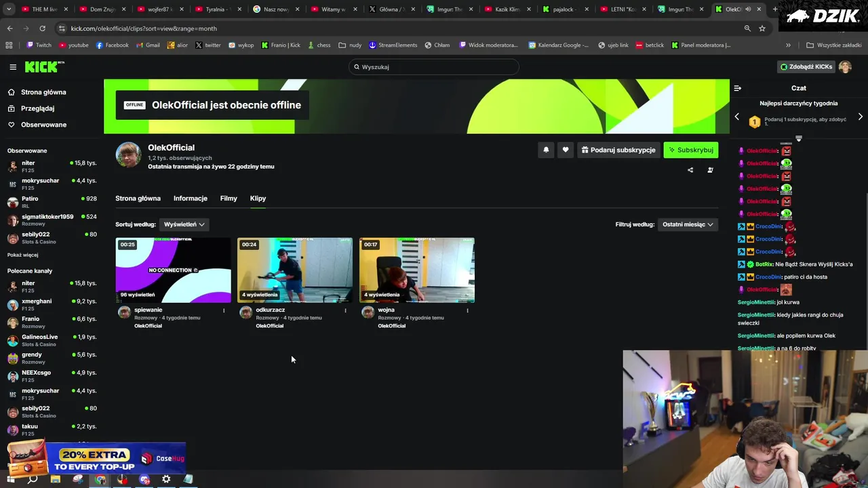Click Chrome icon in taskbar
This screenshot has width=868, height=488.
100,479
